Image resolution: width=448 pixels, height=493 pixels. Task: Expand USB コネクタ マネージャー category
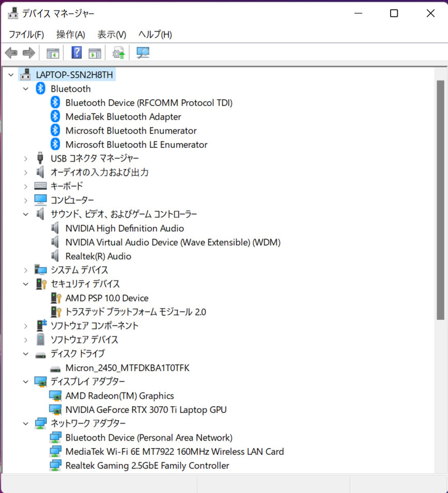(x=26, y=158)
